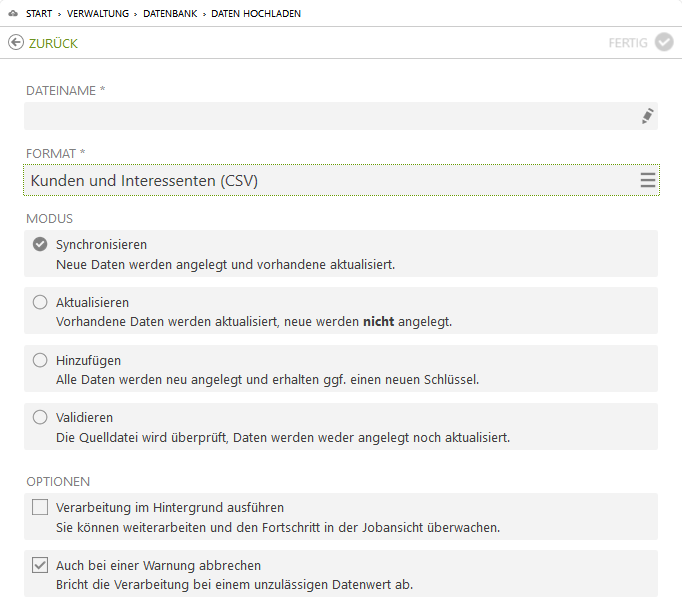Select the Synchronisieren mode radio button

[40, 244]
